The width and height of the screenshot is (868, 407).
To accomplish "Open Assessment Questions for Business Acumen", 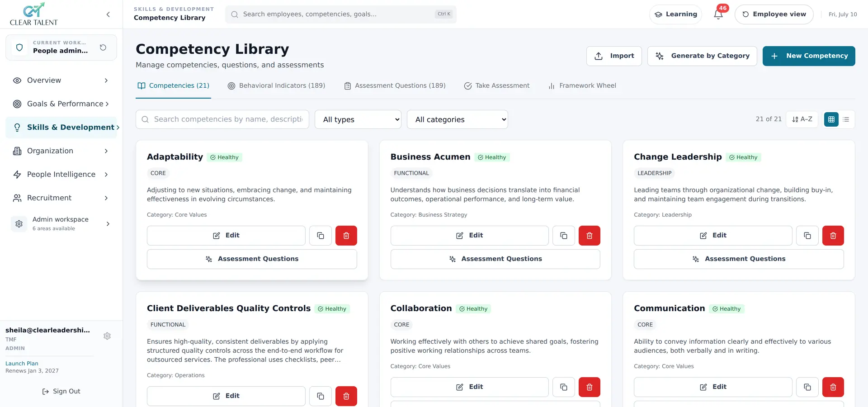I will [x=495, y=259].
